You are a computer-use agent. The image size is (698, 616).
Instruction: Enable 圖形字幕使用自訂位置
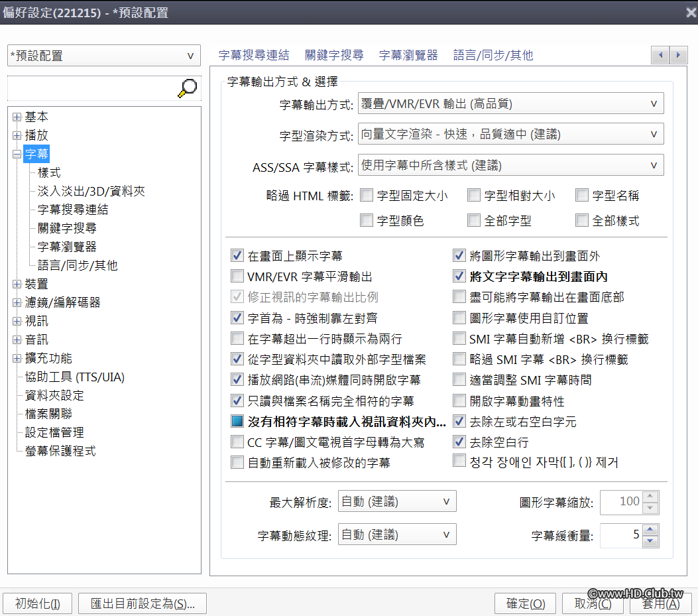click(x=459, y=318)
